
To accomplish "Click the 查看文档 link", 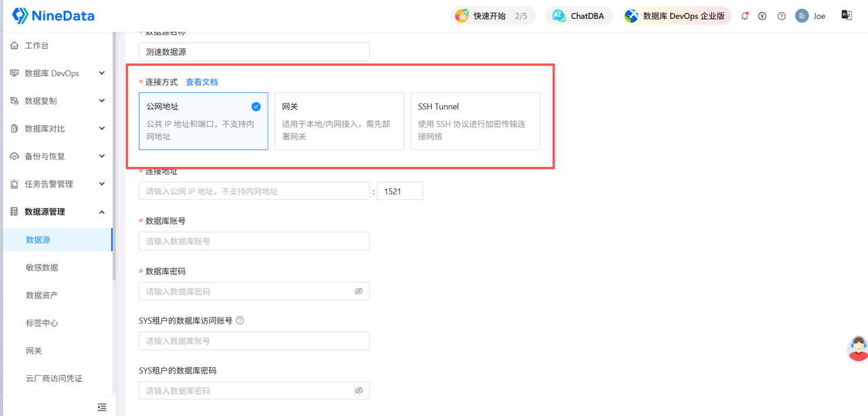I will [x=202, y=82].
